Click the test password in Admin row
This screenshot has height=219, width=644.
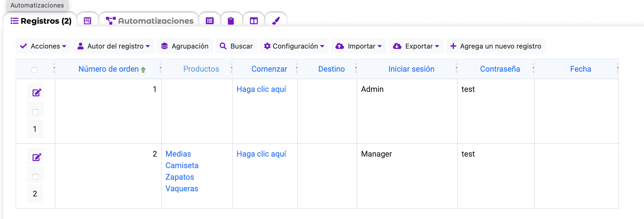pos(468,89)
